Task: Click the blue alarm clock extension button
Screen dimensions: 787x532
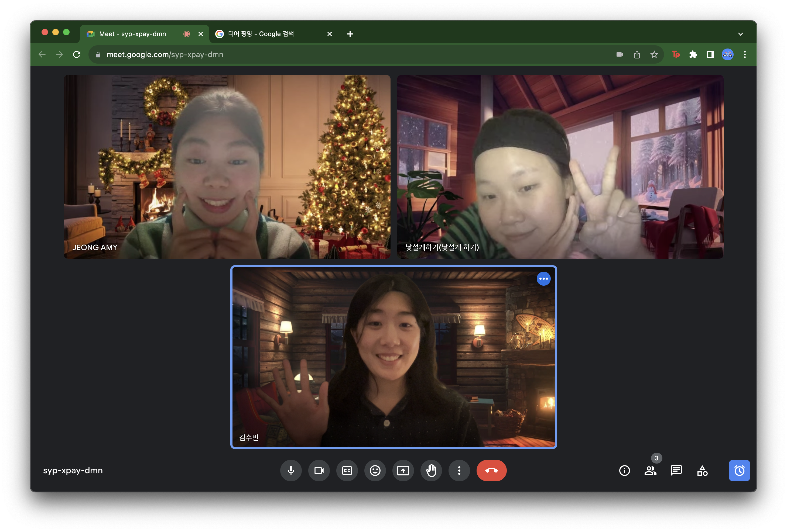Action: coord(739,470)
